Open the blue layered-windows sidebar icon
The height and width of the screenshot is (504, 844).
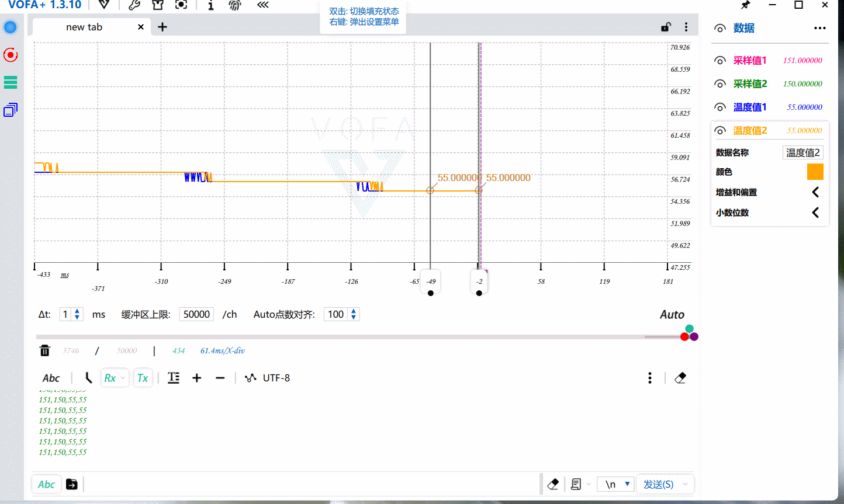(x=11, y=110)
